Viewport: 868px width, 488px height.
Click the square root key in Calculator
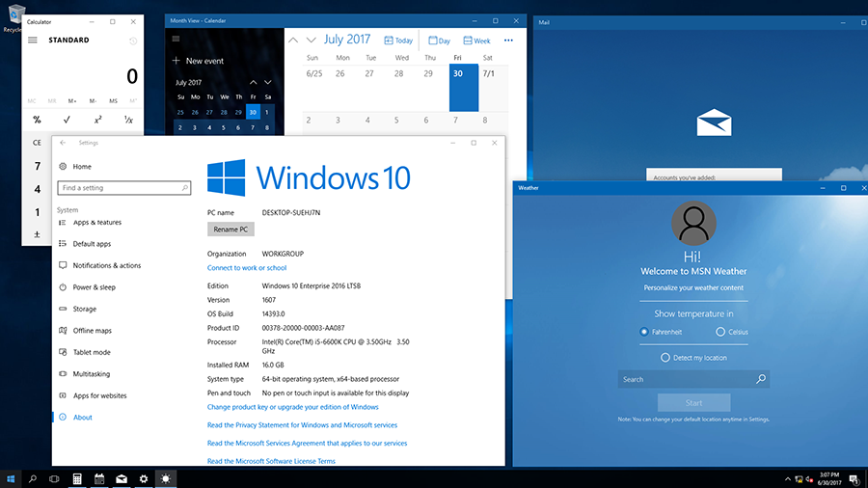pyautogui.click(x=67, y=120)
